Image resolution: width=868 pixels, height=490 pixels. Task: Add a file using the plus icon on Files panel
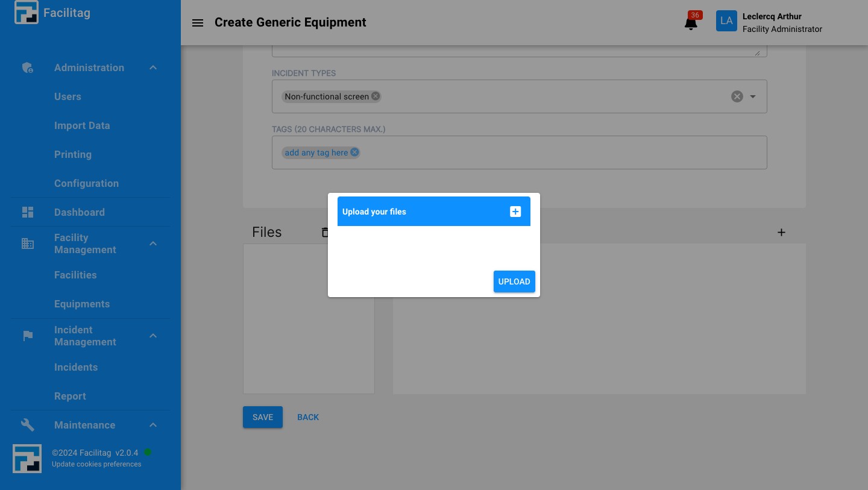(781, 232)
